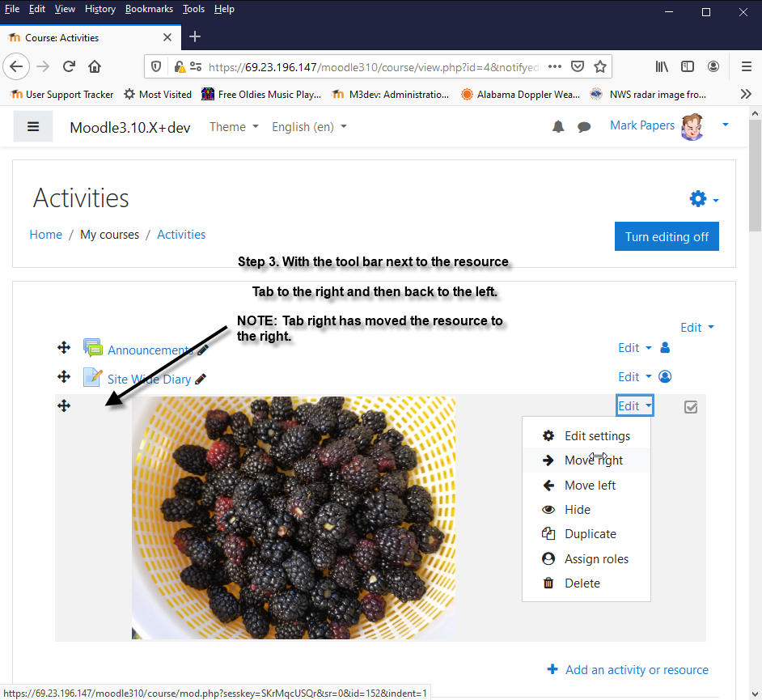Open the Most Visited bookmarks folder
Viewport: 762px width, 700px height.
158,95
